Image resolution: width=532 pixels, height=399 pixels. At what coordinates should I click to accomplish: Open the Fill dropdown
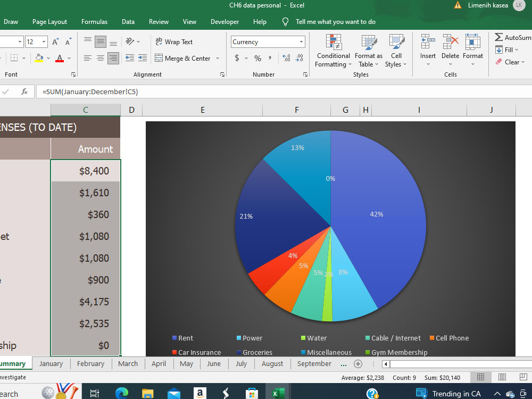click(x=507, y=50)
